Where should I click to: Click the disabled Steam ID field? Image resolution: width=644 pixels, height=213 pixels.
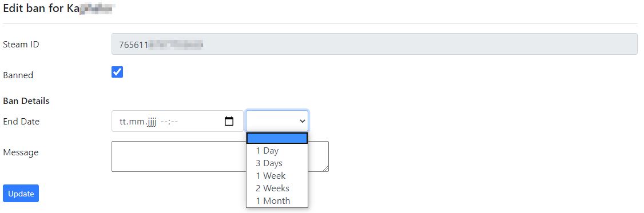(x=375, y=45)
